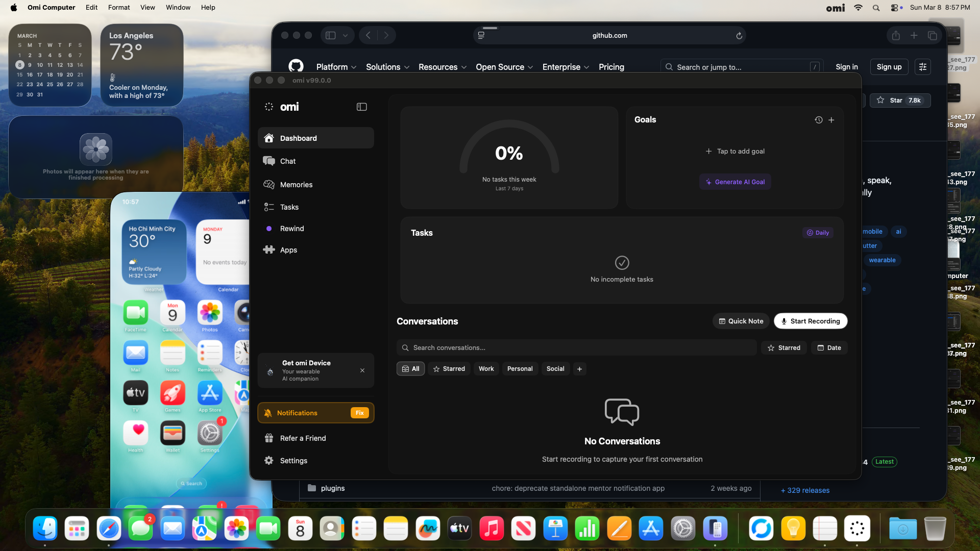Select Chat in the omi sidebar
Screen dimensions: 980x551
coord(287,161)
